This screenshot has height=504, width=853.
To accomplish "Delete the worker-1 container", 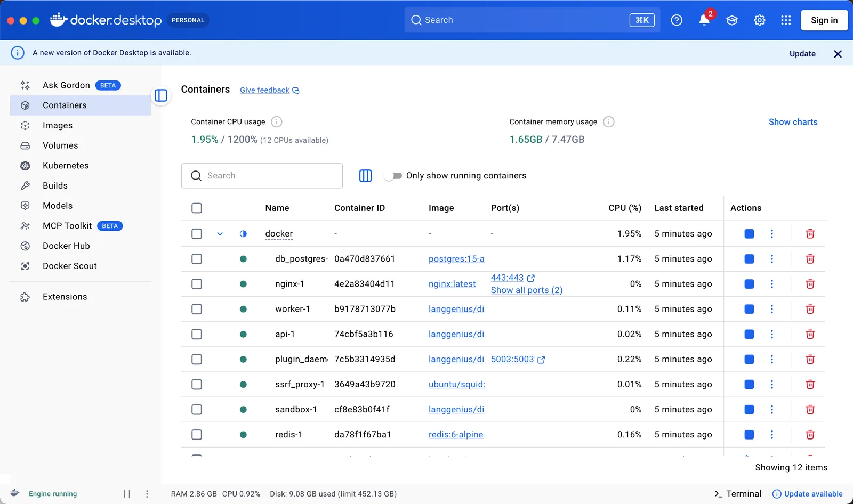I will 810,309.
